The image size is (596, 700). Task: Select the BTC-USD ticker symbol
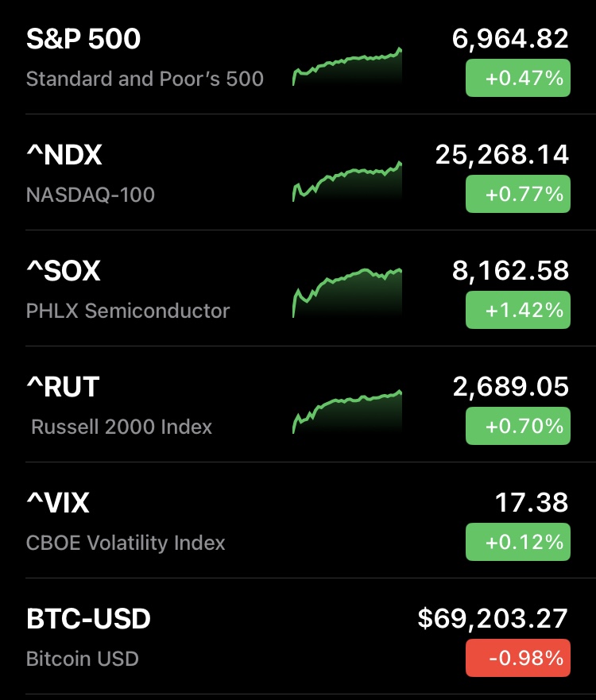coord(88,619)
